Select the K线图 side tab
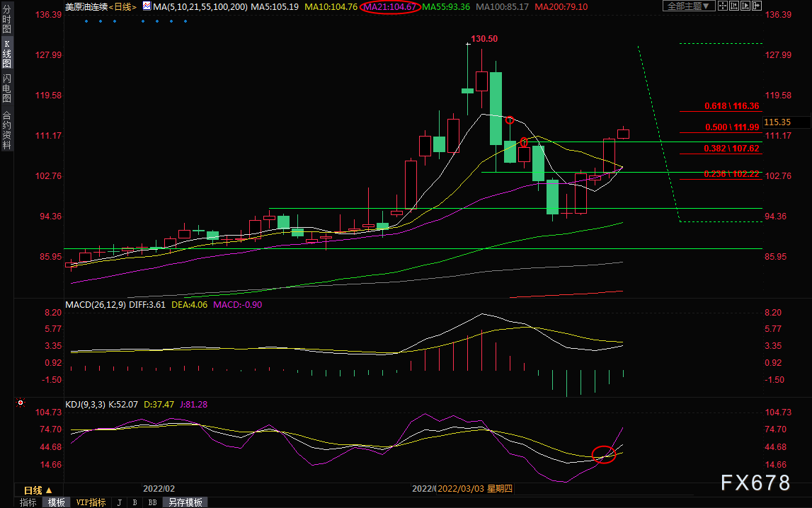Image resolution: width=812 pixels, height=508 pixels. pyautogui.click(x=7, y=53)
